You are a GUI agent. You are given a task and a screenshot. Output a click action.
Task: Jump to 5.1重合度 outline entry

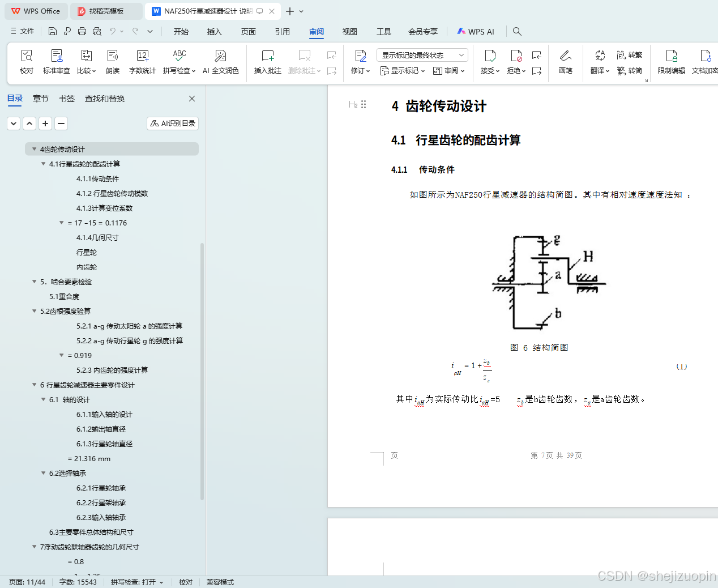64,296
